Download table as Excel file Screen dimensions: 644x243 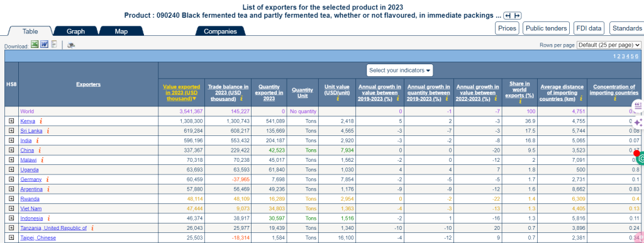pos(35,45)
